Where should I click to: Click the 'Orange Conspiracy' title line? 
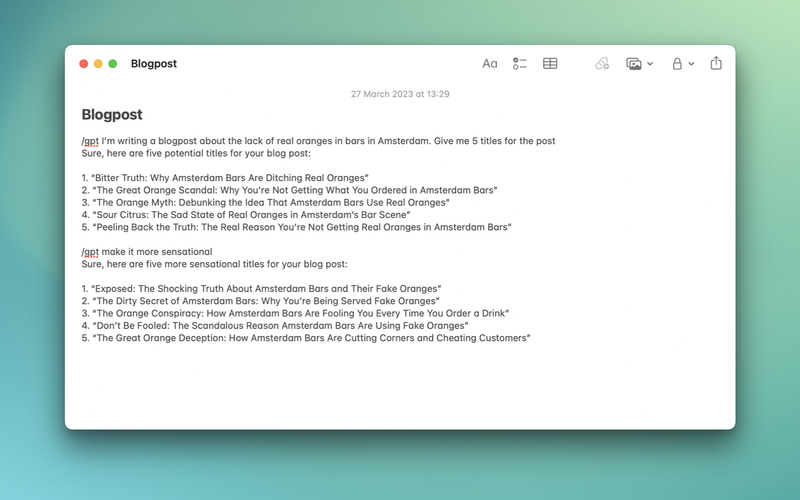pyautogui.click(x=296, y=313)
